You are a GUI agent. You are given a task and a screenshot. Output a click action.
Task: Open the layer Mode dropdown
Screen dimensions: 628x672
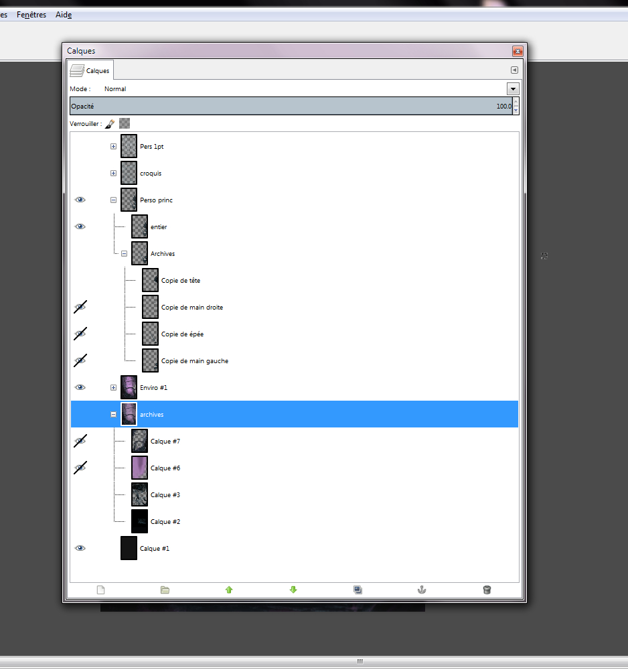[513, 88]
